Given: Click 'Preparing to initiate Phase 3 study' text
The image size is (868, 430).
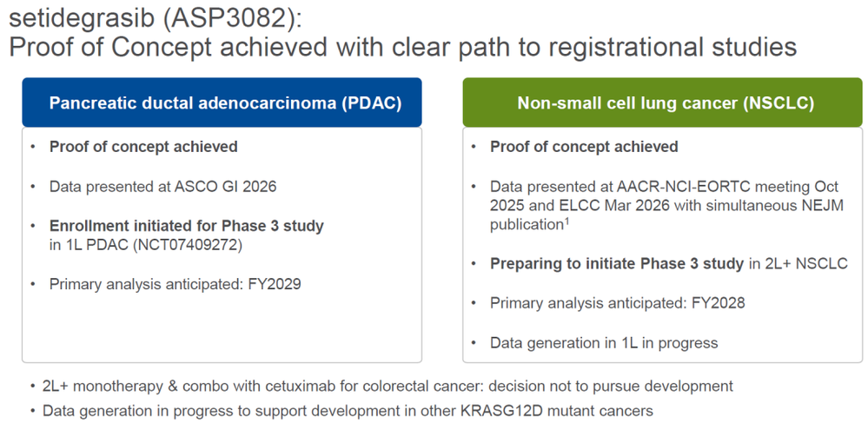Looking at the screenshot, I should tap(616, 263).
